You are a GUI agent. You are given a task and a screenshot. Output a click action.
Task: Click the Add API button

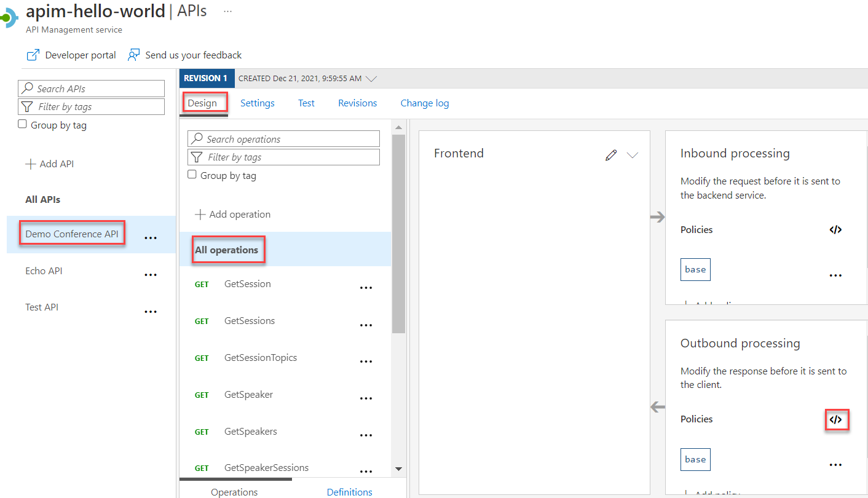pos(50,164)
